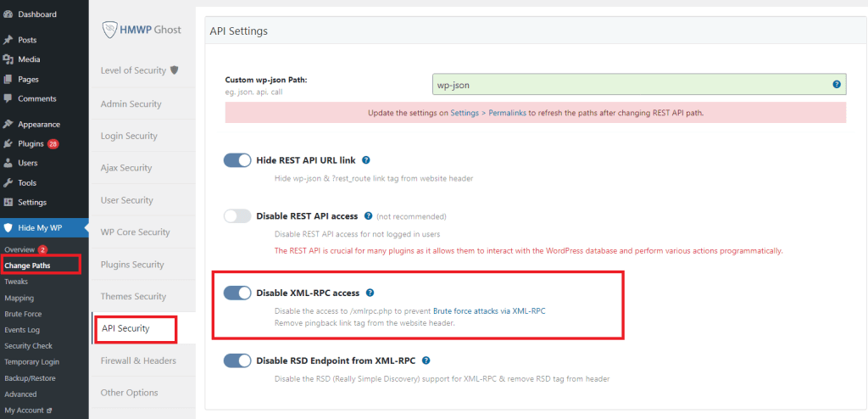Click the Custom wp-json Path input field
Viewport: 868px width, 419px height.
pos(627,85)
